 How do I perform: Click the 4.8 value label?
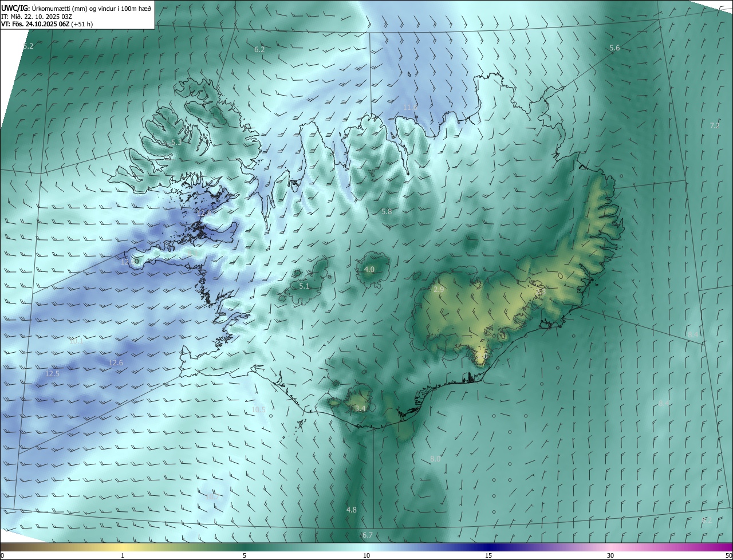[352, 510]
